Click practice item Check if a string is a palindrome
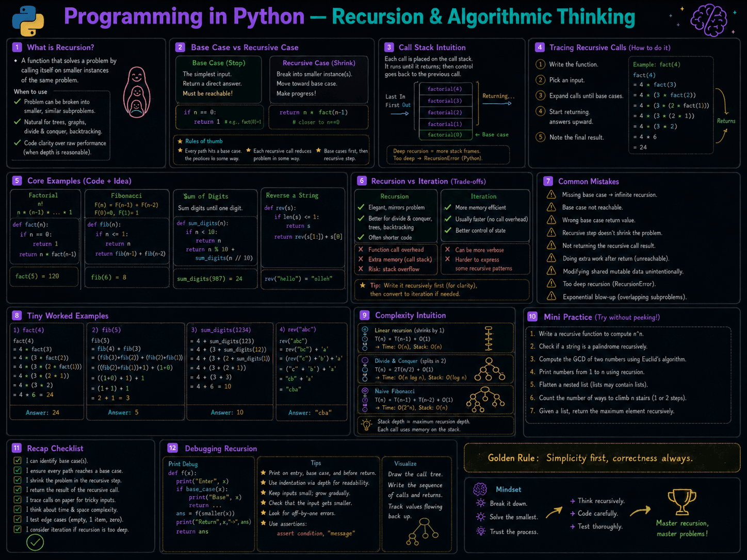 593,347
